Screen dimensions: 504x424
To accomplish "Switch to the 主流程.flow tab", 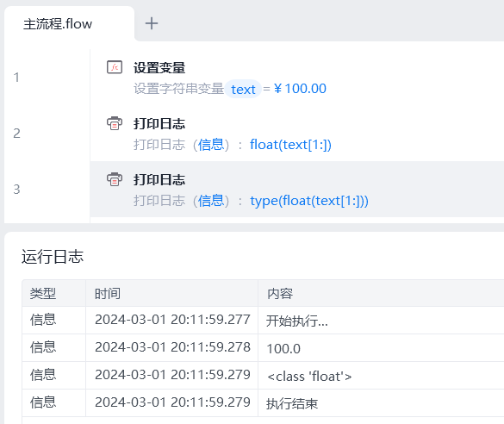I will (58, 24).
